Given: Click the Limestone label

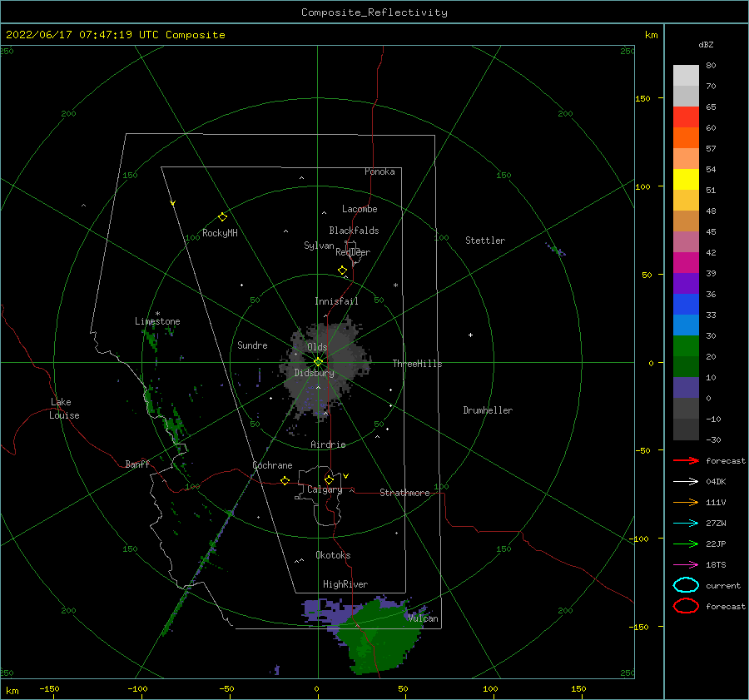Looking at the screenshot, I should click(157, 321).
